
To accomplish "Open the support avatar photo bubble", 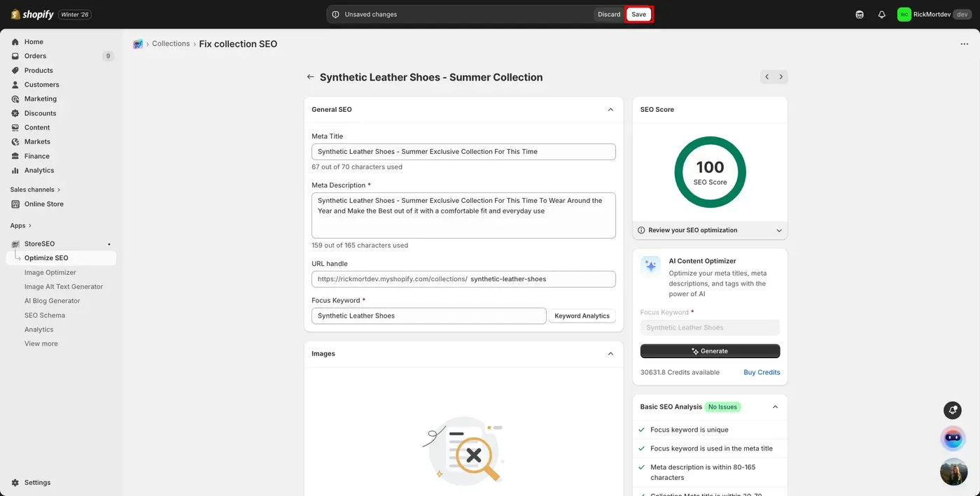I will pyautogui.click(x=953, y=472).
